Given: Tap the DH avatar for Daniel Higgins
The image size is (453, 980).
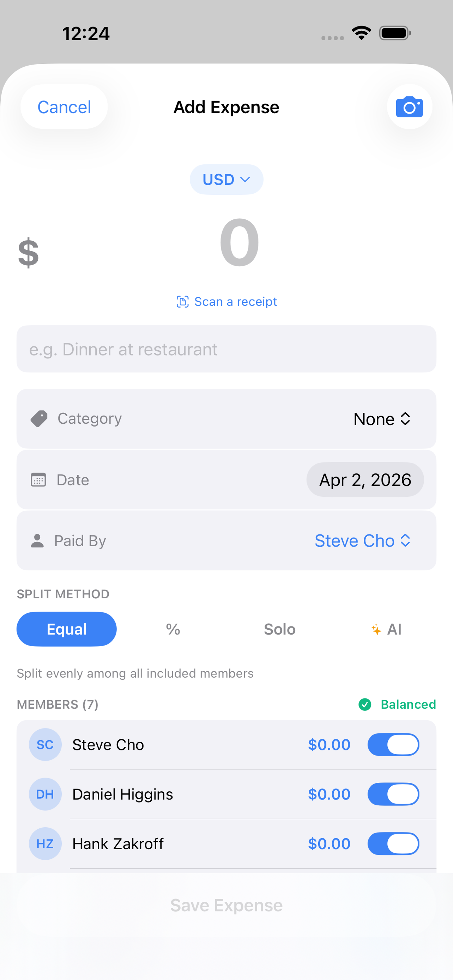Looking at the screenshot, I should [x=45, y=794].
